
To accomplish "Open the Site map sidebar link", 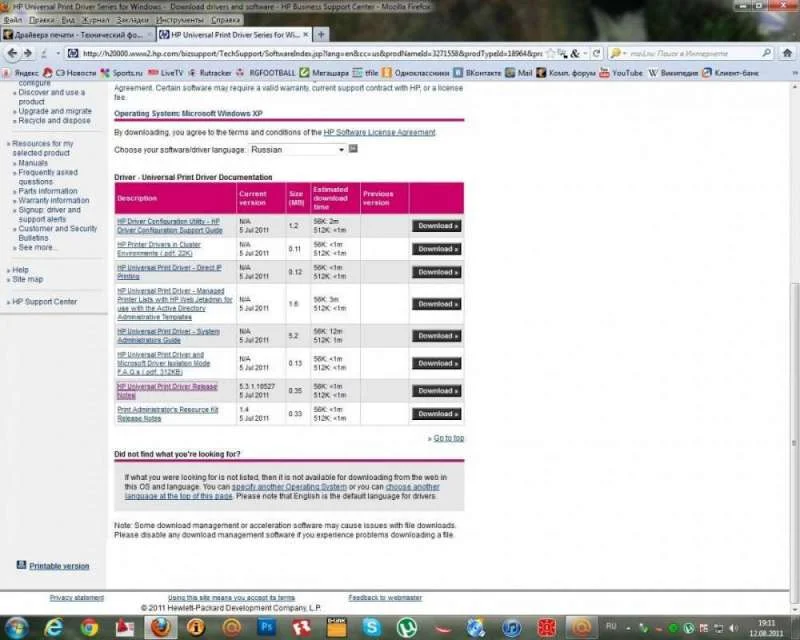I will pos(28,279).
